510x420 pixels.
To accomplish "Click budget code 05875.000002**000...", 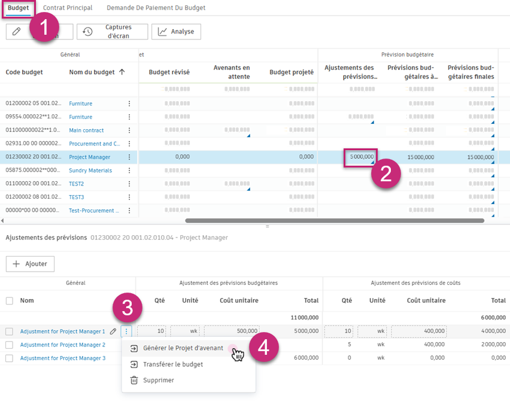I will pos(32,170).
